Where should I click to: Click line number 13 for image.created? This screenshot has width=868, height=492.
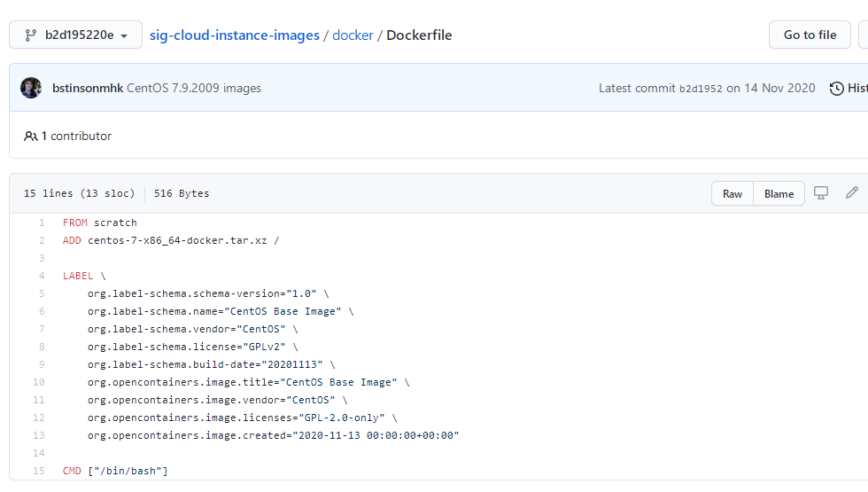point(38,435)
